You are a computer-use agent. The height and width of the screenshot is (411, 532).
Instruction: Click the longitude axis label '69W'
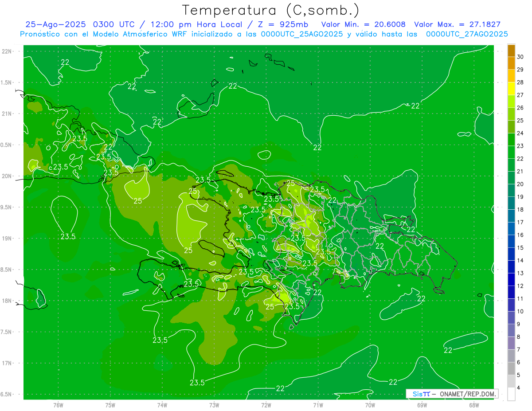coord(422,405)
